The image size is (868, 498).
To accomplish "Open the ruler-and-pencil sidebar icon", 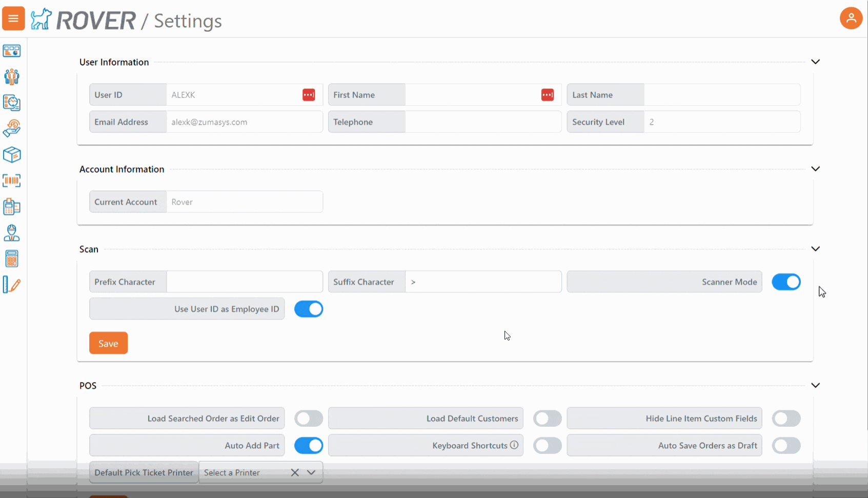I will [12, 285].
